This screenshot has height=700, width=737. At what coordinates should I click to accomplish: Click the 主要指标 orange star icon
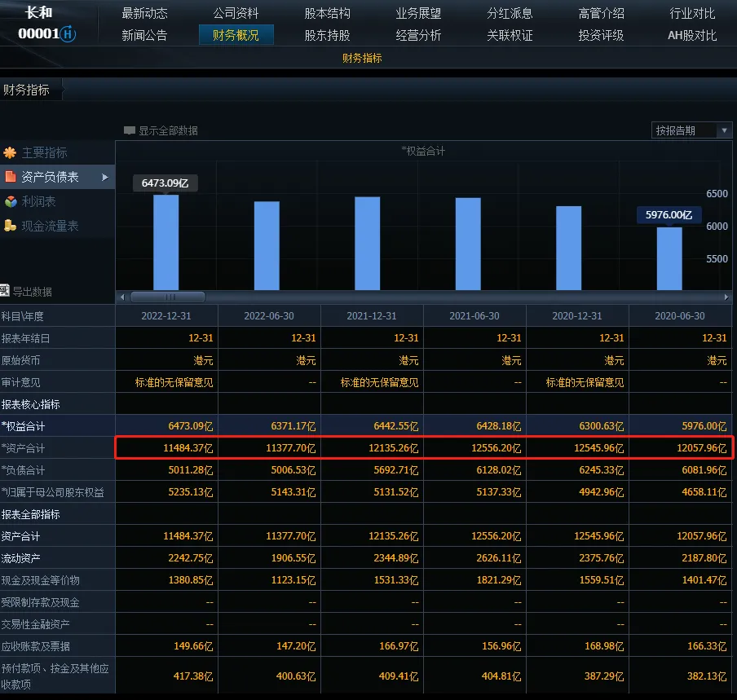10,152
